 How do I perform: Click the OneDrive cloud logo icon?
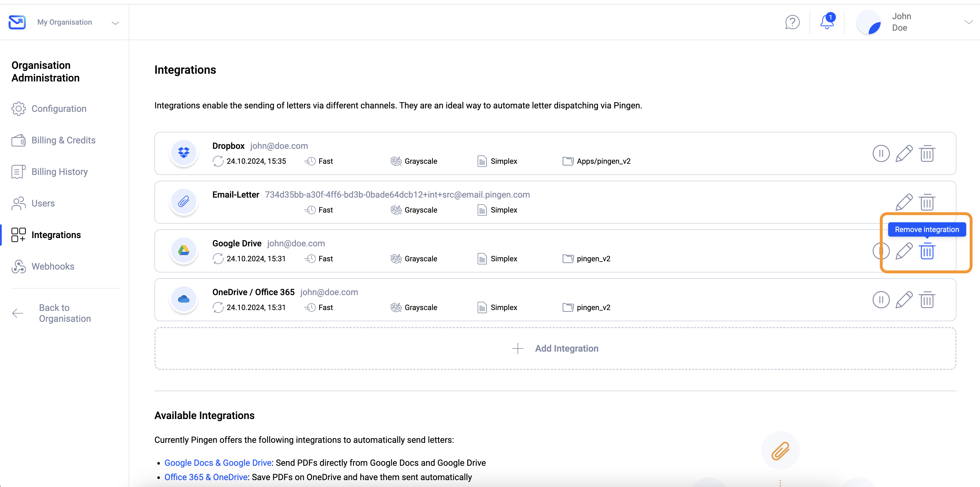click(x=184, y=299)
